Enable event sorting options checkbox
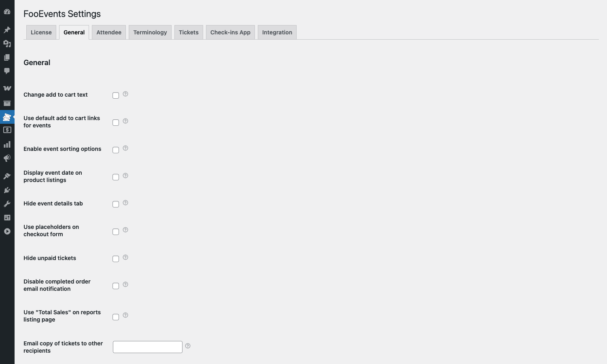Image resolution: width=607 pixels, height=364 pixels. coord(116,150)
